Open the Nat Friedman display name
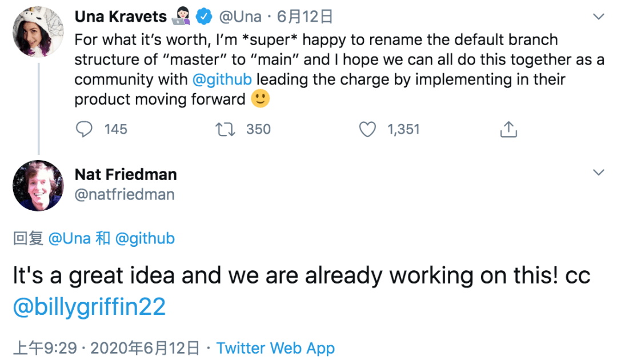Image resolution: width=617 pixels, height=364 pixels. [126, 174]
